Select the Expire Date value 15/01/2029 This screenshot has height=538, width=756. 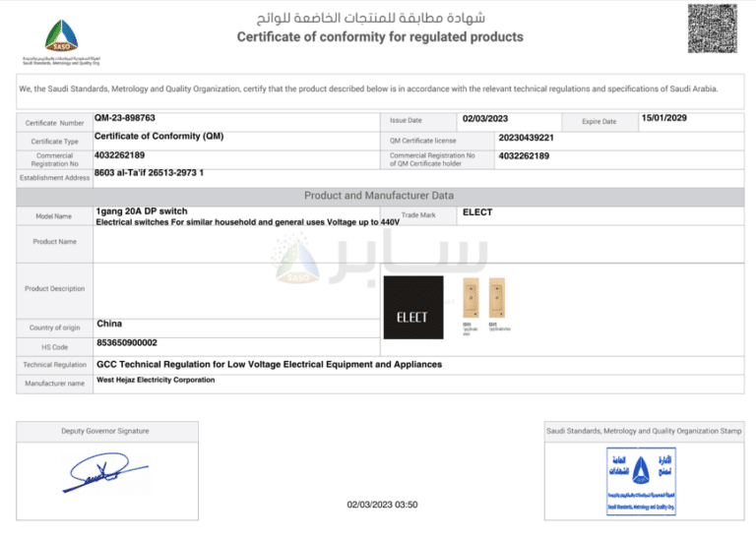pyautogui.click(x=663, y=118)
